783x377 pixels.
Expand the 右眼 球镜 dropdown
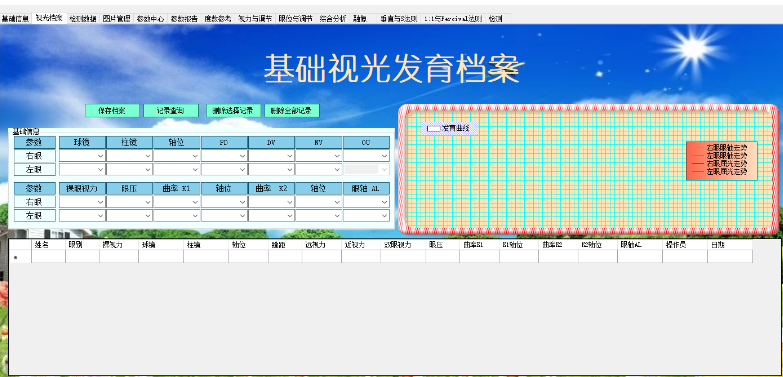[100, 156]
